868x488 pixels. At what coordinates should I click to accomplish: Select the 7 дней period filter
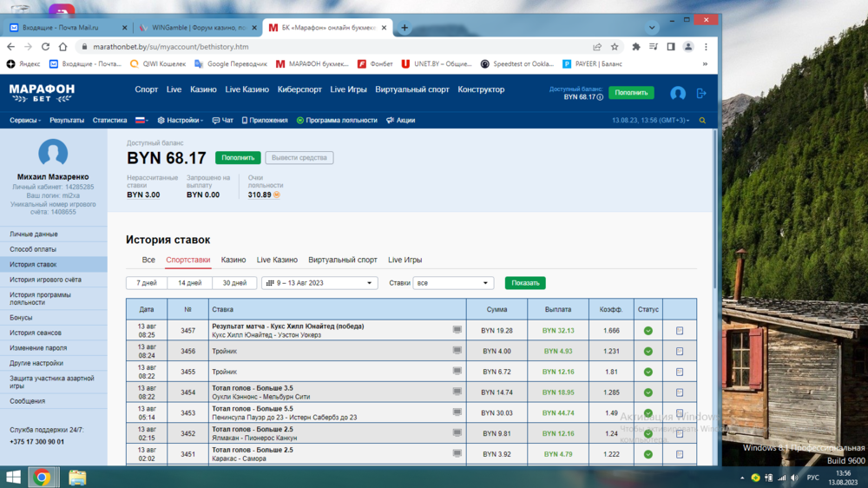pos(147,283)
